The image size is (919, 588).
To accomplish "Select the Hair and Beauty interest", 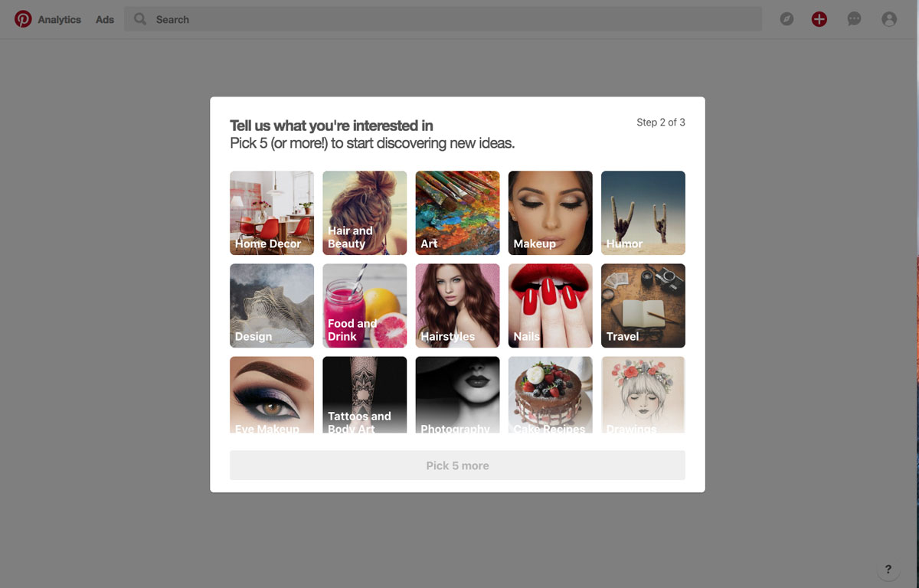I will (365, 212).
